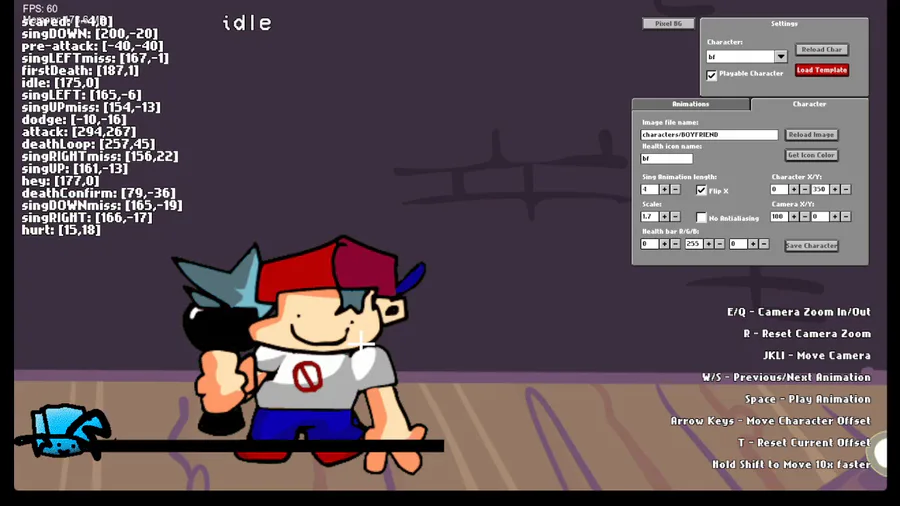Click the 'singLEFT: [165,-6]' offset entry

pyautogui.click(x=82, y=95)
